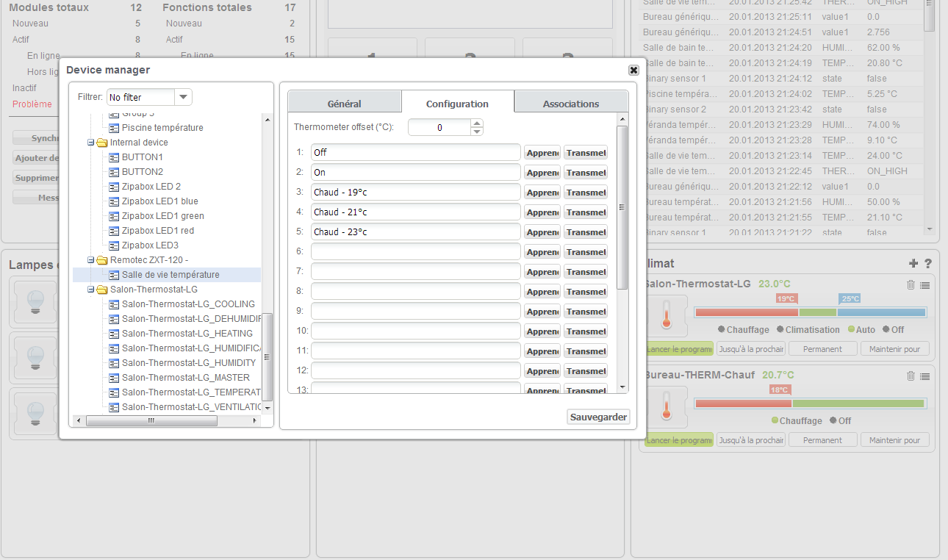The width and height of the screenshot is (948, 560).
Task: Collapse the Salon-Thermostat-LG tree folder
Action: point(91,290)
